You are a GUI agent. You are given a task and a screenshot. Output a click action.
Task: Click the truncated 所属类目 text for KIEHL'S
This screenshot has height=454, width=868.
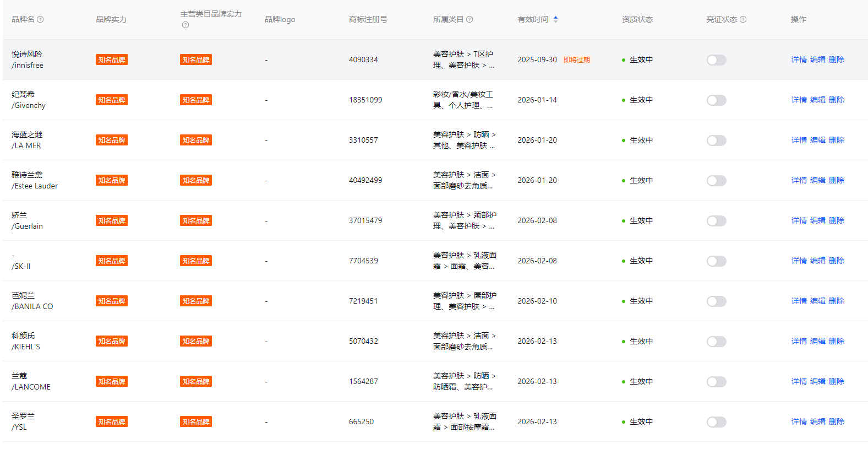click(464, 342)
